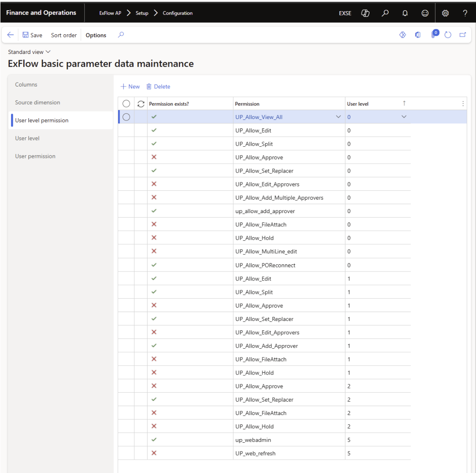The image size is (476, 473).
Task: Open the Copilot icon in top bar
Action: click(365, 13)
